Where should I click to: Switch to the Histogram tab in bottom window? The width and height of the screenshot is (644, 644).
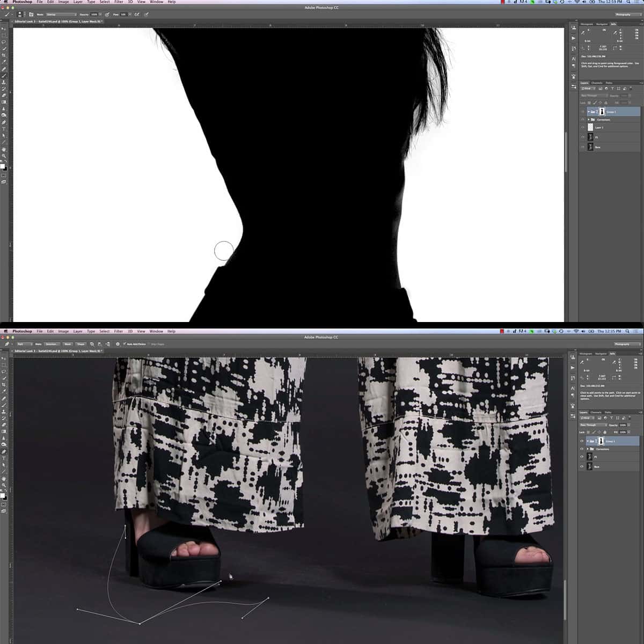point(587,354)
